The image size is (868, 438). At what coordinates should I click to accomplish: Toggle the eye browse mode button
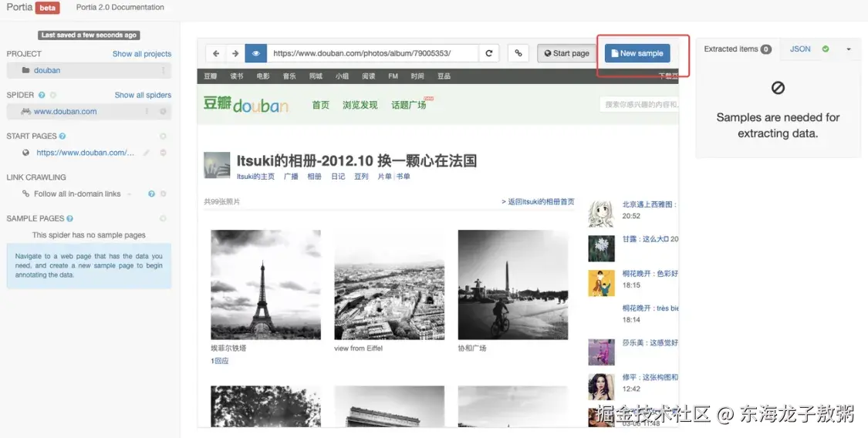(255, 54)
